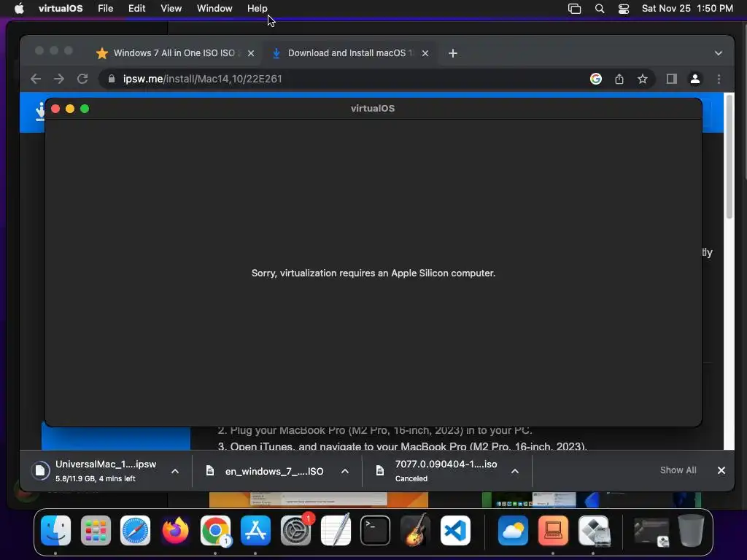The height and width of the screenshot is (560, 747).
Task: Open Finder from the Dock
Action: [x=55, y=531]
